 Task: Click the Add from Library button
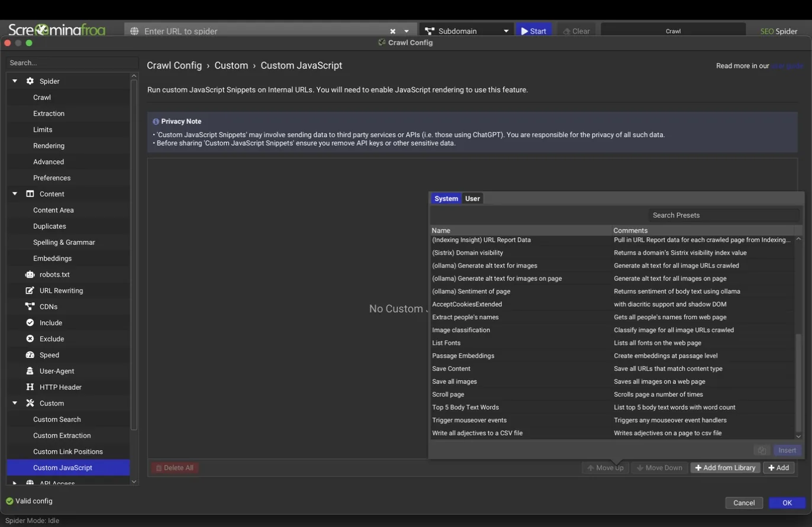pos(725,468)
